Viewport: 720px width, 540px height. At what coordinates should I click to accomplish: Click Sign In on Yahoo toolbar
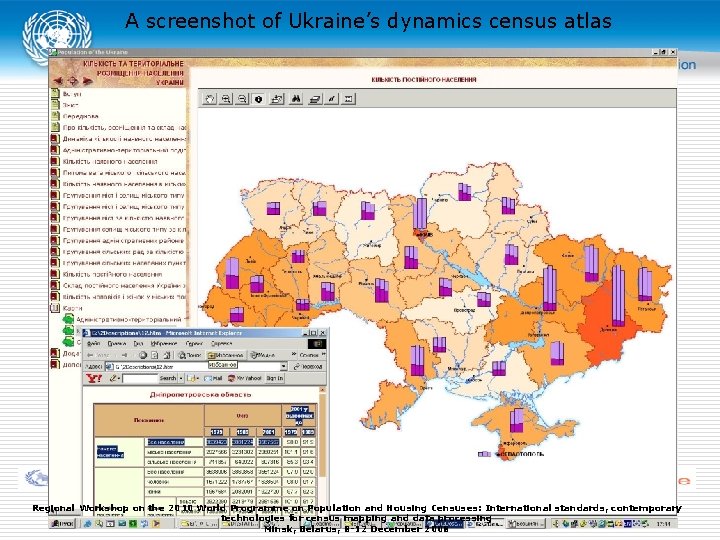tap(275, 378)
